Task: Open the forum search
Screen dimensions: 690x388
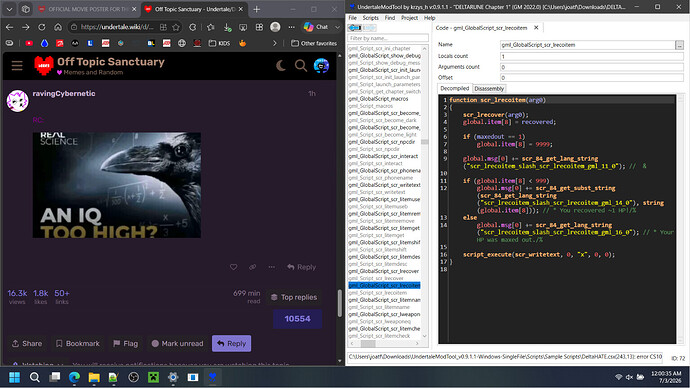Action: (x=301, y=66)
